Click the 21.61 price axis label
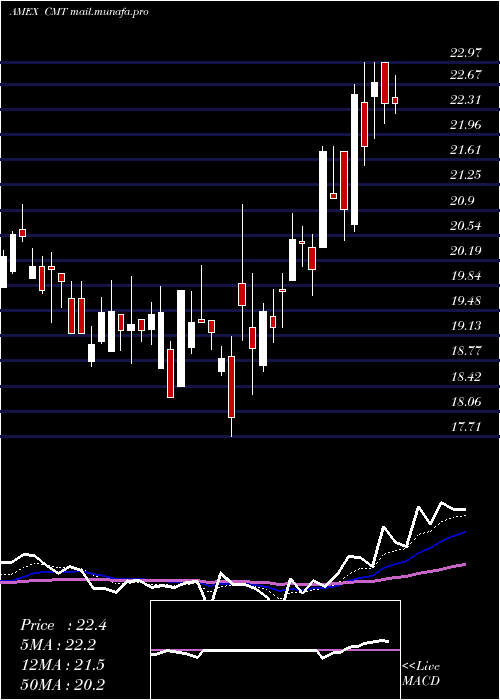This screenshot has height=700, width=500. coord(466,150)
